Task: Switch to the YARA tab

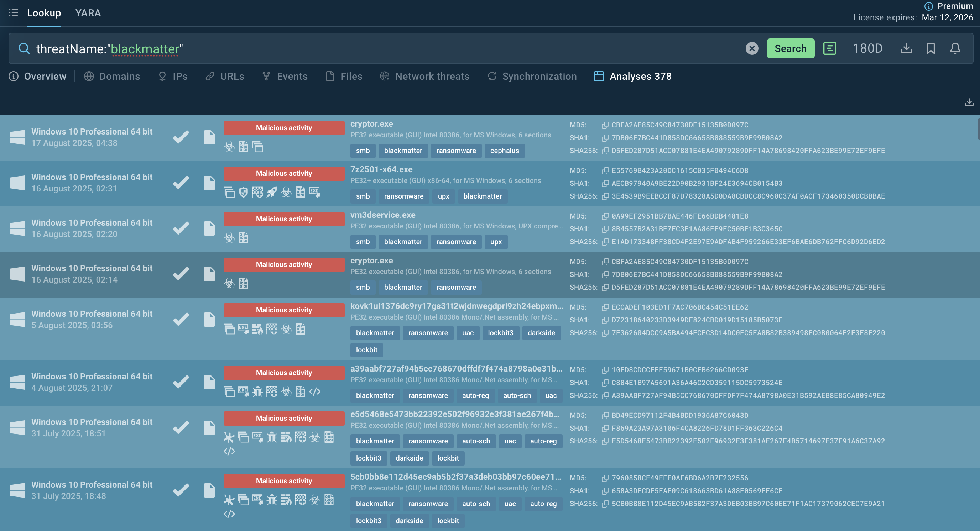Action: pos(88,13)
